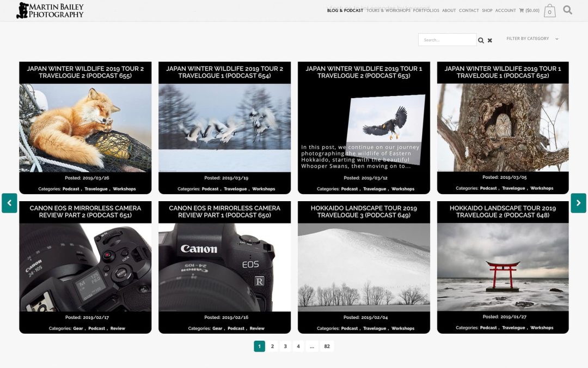Open Podcast 655 travelogue title link

click(85, 72)
